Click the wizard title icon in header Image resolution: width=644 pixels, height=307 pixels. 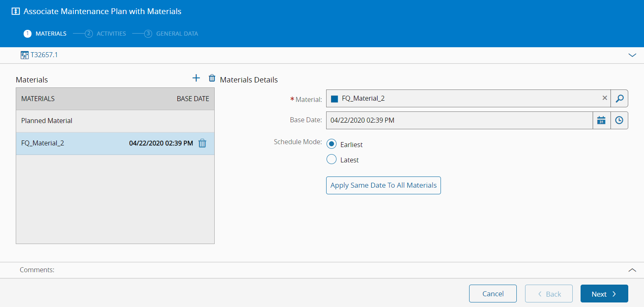(16, 12)
